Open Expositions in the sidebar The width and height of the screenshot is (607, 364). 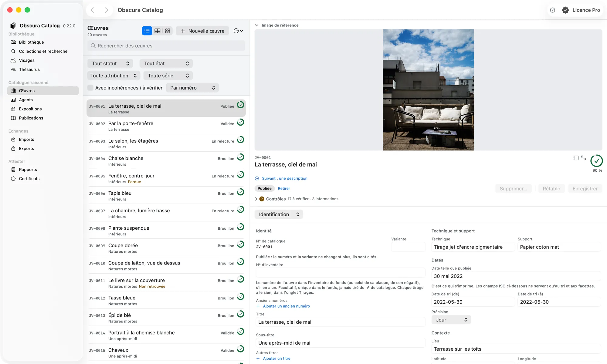(30, 109)
